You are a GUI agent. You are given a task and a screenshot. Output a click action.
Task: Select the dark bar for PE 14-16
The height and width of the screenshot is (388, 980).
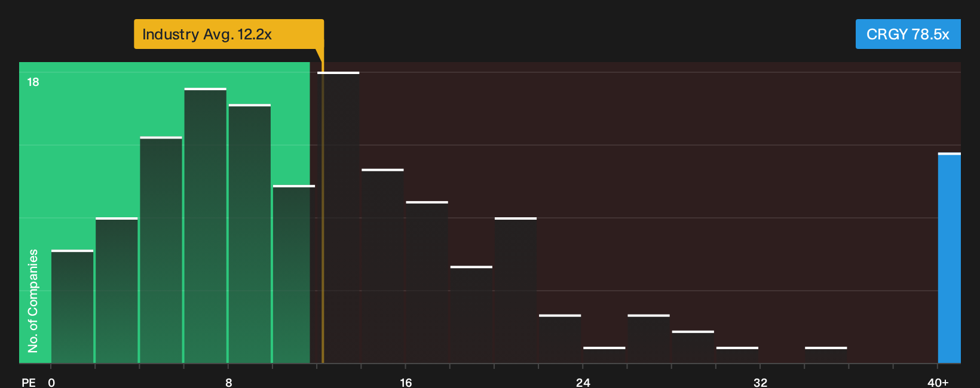(x=382, y=266)
